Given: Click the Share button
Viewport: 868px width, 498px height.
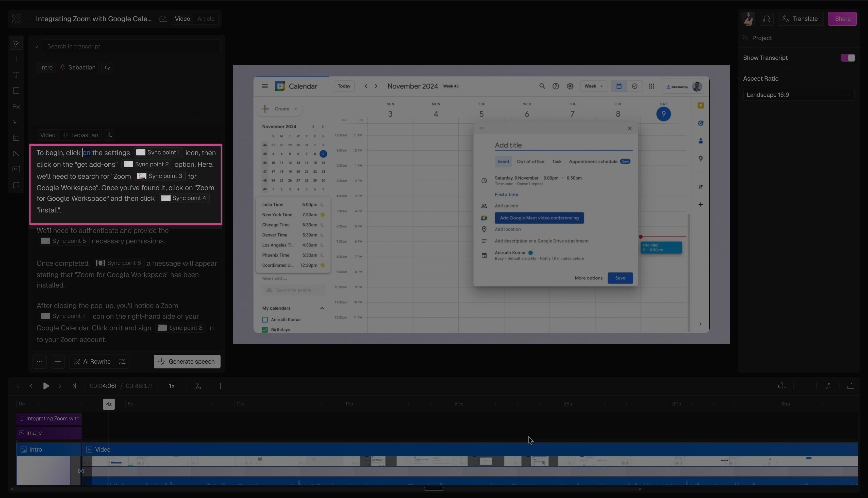Looking at the screenshot, I should pos(842,19).
